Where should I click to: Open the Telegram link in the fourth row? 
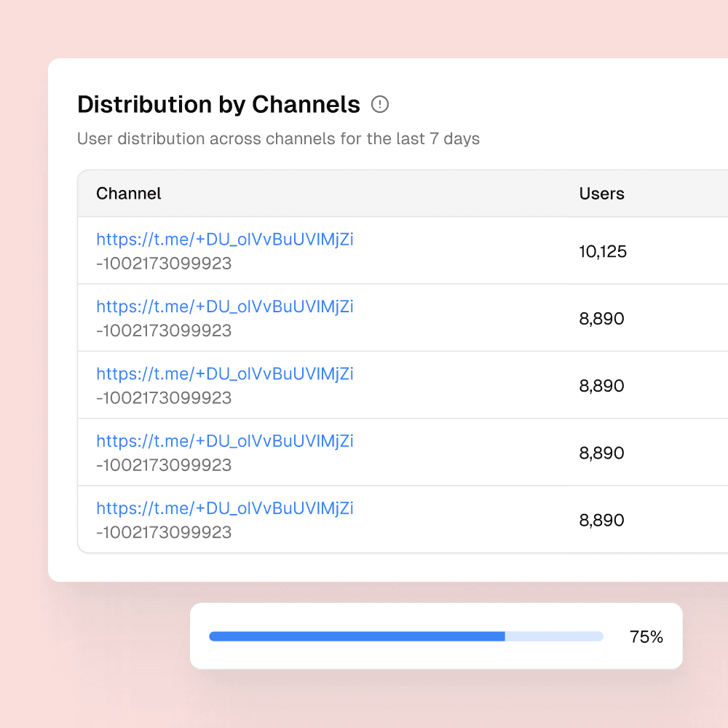[224, 441]
